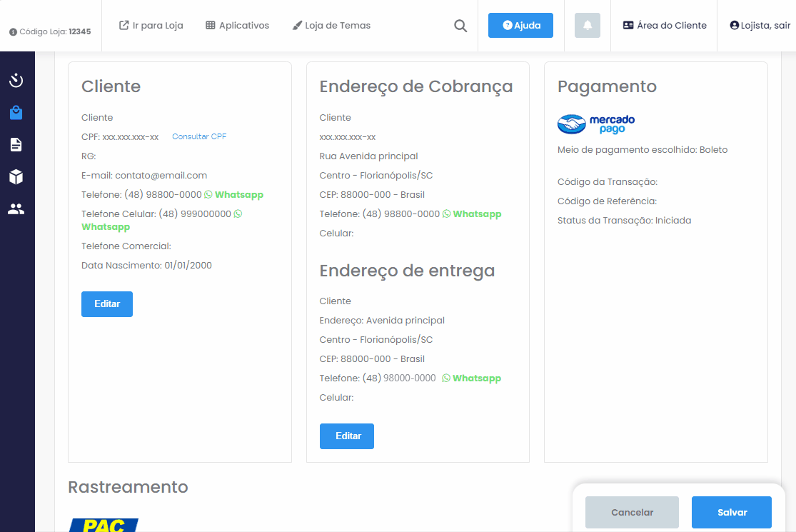Image resolution: width=796 pixels, height=532 pixels.
Task: Click Editar under Endereço de entrega
Action: (347, 436)
